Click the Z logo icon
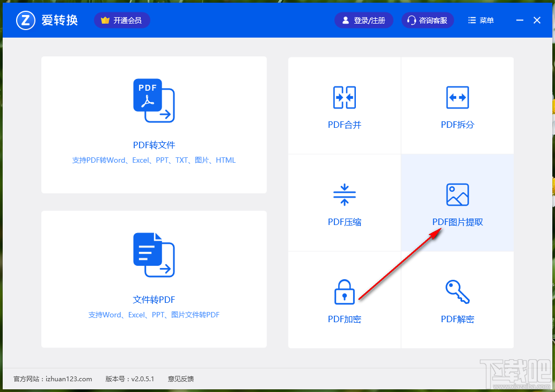555x392 pixels. (25, 20)
